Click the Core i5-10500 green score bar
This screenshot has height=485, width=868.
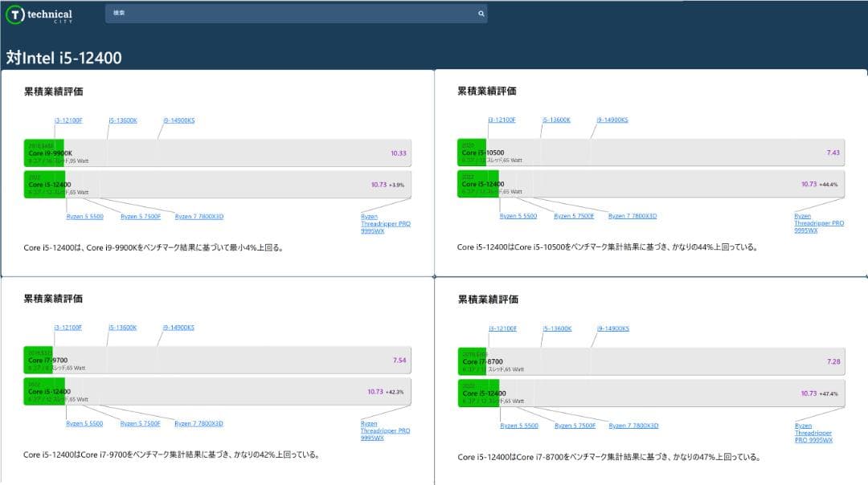click(x=472, y=153)
